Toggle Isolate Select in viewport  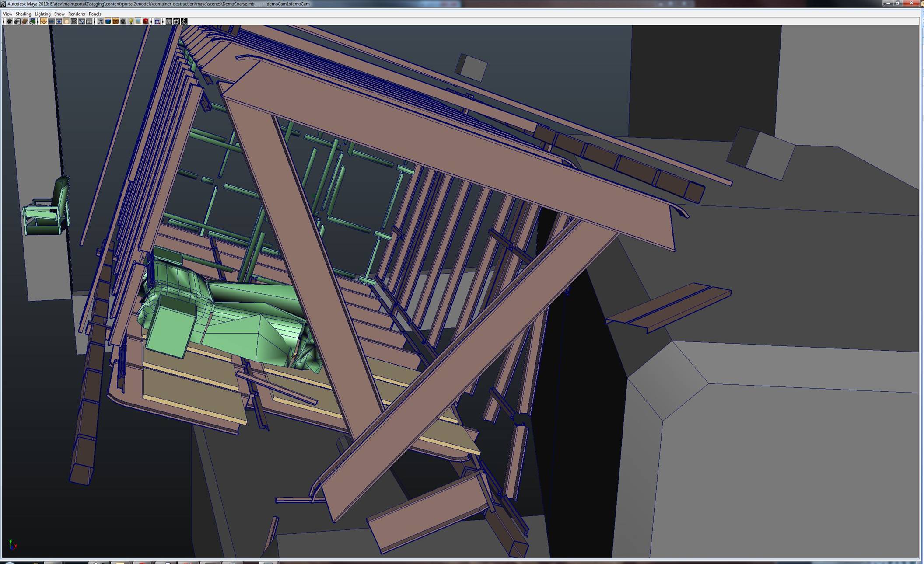157,21
